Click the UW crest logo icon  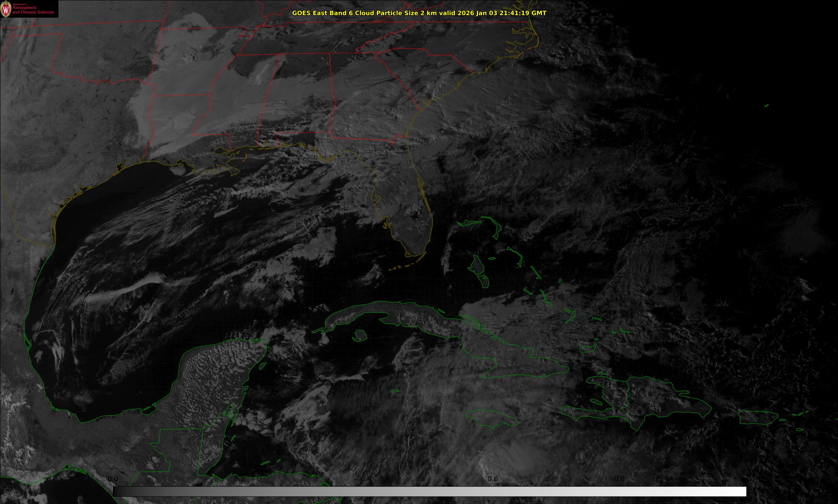[x=6, y=9]
